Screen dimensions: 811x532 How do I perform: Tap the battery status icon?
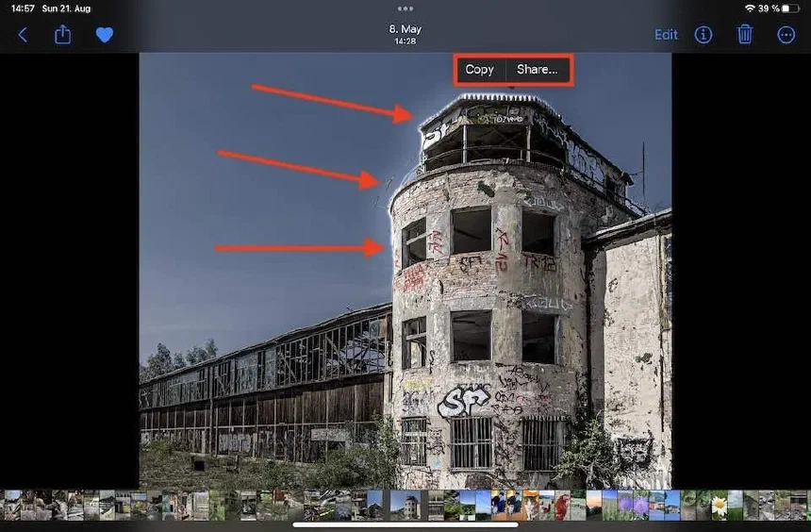(791, 8)
